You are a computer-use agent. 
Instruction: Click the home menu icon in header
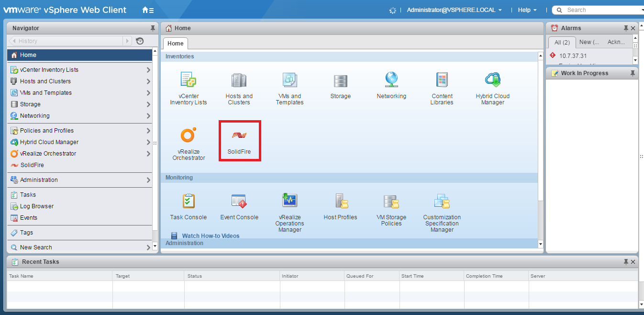(148, 10)
